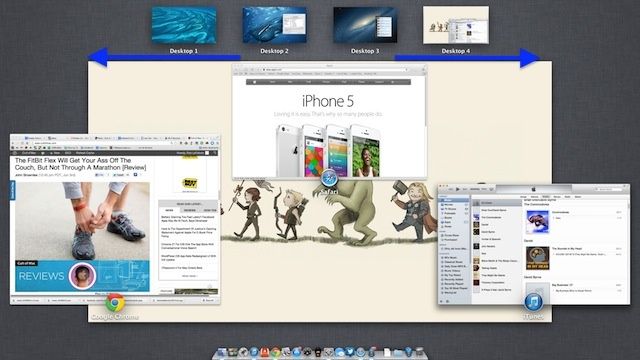This screenshot has height=360, width=640.
Task: Click the Best Buy ad in Chrome window
Action: [x=189, y=184]
